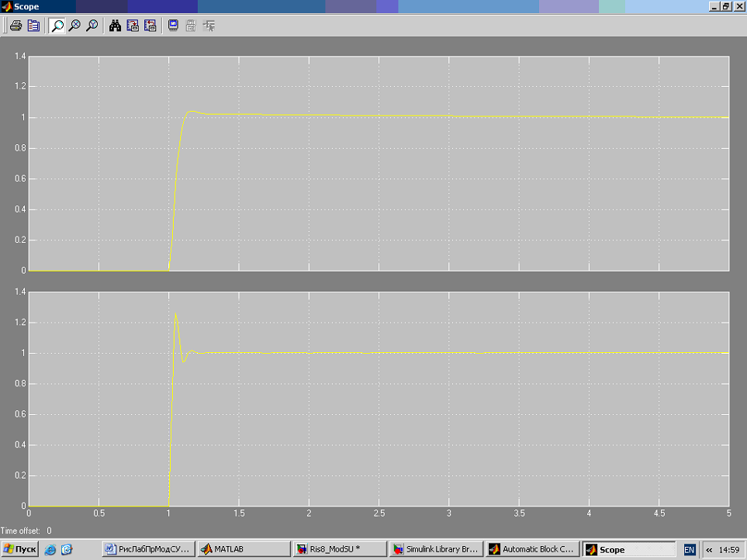Launch Internet Explorer from quick launch
Screen dimensions: 747x560
(50, 549)
